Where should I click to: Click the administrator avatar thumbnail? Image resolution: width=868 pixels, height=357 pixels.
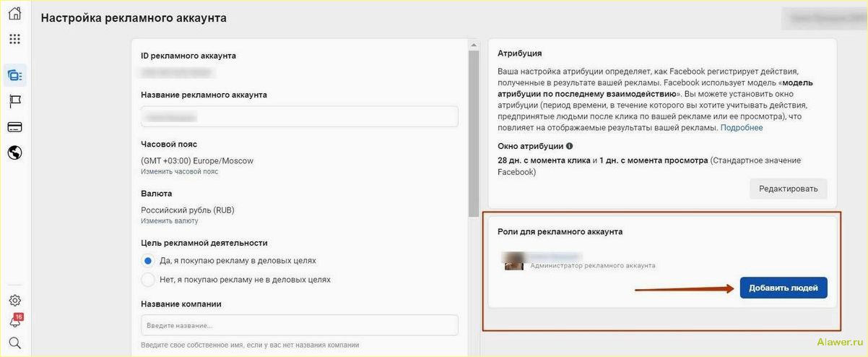click(x=513, y=261)
